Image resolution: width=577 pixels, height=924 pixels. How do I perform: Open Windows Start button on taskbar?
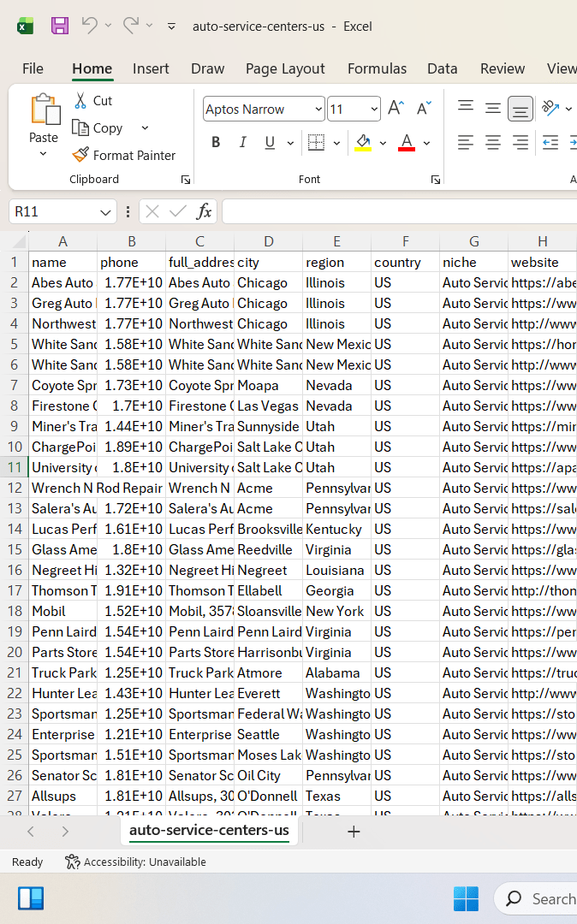pos(467,898)
